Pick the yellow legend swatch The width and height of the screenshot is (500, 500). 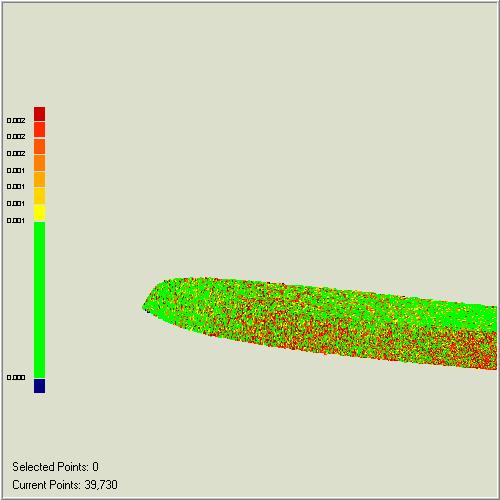(x=39, y=213)
